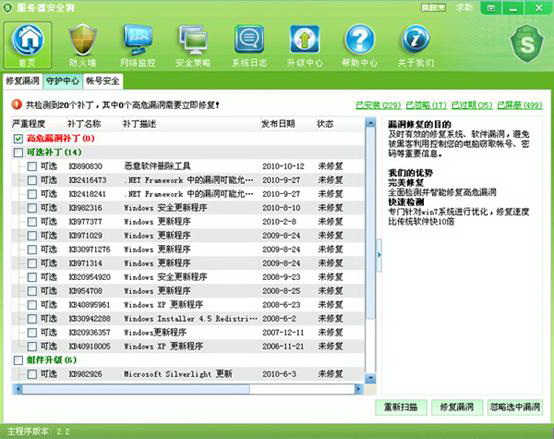The image size is (554, 439).
Task: Switch to the 修复漏洞 tab
Action: pos(22,81)
